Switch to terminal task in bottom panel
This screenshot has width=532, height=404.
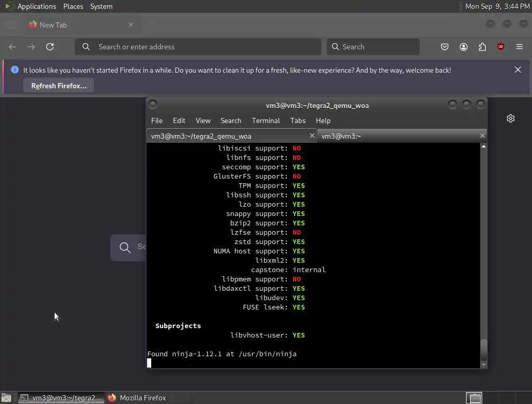click(x=61, y=398)
